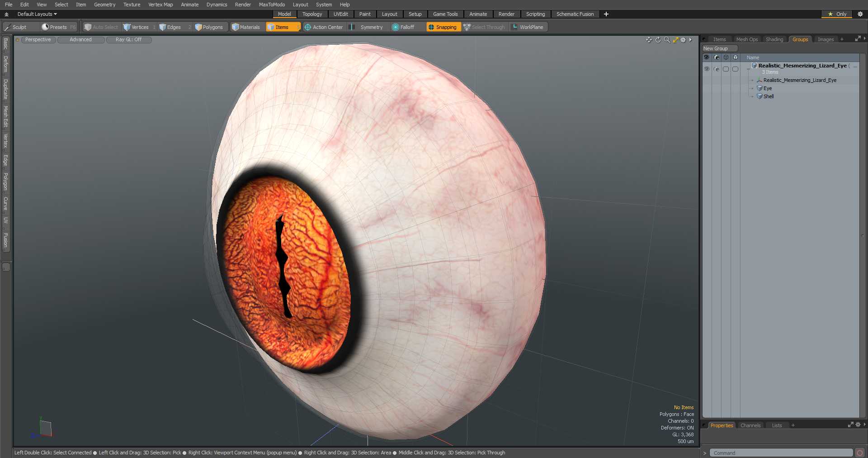
Task: Click the visibility eye column header
Action: (x=707, y=57)
